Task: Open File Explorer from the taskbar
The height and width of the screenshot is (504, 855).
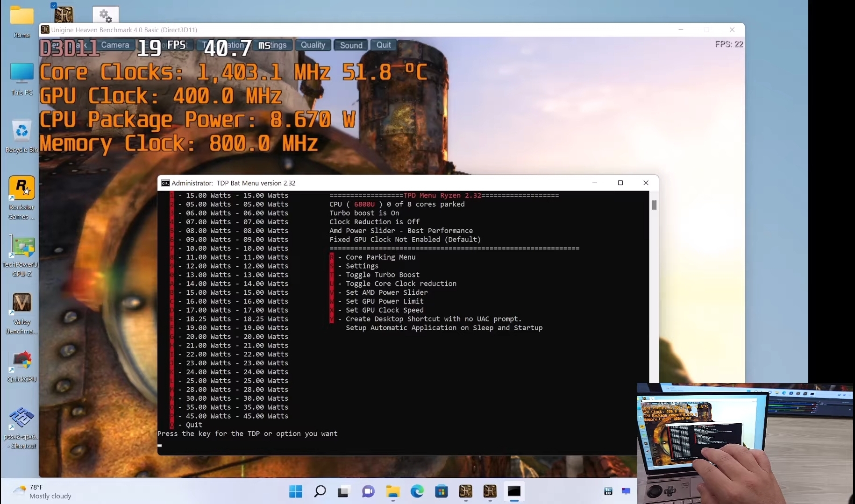Action: pos(392,491)
